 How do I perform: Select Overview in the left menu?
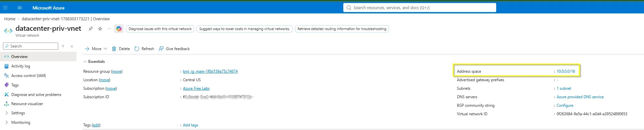tap(38, 57)
